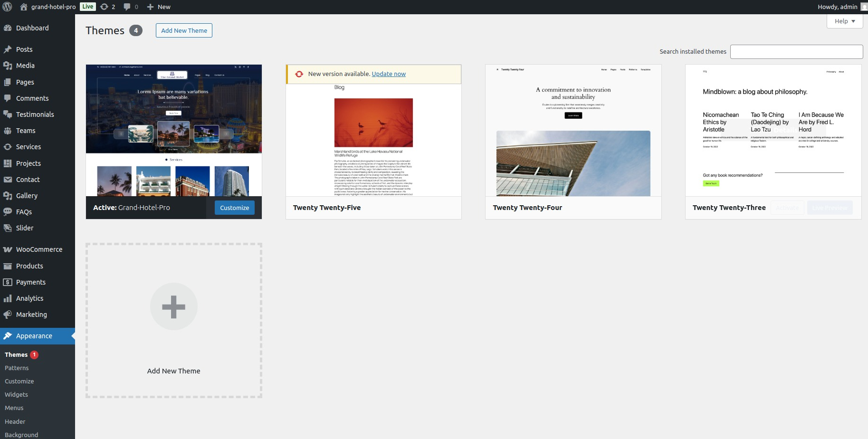
Task: Select the Media library icon in sidebar
Action: pyautogui.click(x=8, y=66)
